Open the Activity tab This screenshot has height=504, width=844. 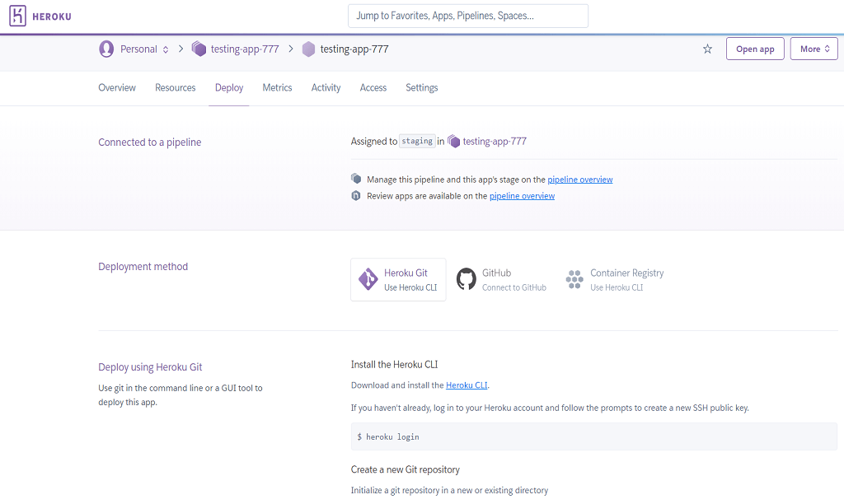click(326, 87)
